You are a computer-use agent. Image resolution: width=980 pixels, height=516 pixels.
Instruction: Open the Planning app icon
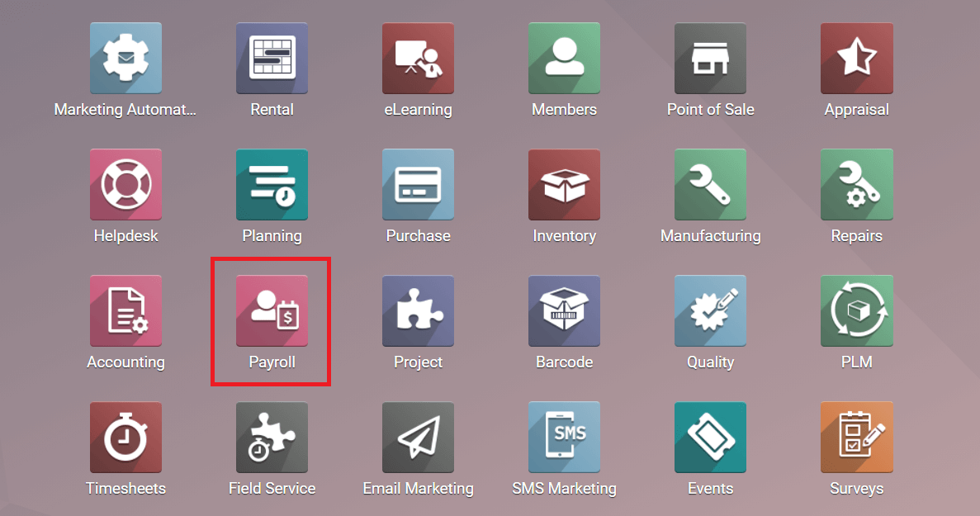click(272, 184)
